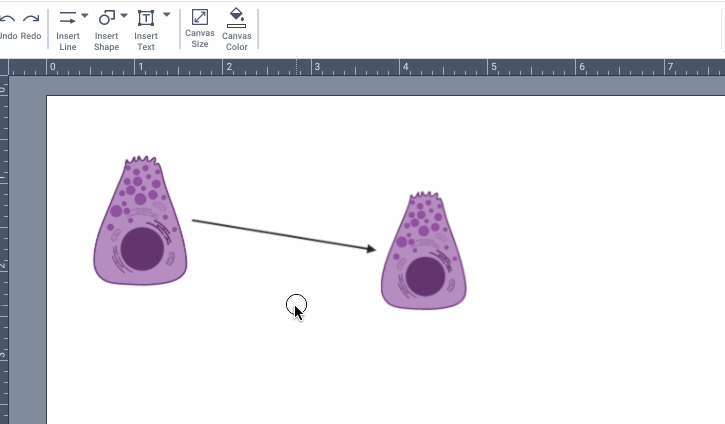Click the arrowhead pointing at right cell

click(x=371, y=249)
